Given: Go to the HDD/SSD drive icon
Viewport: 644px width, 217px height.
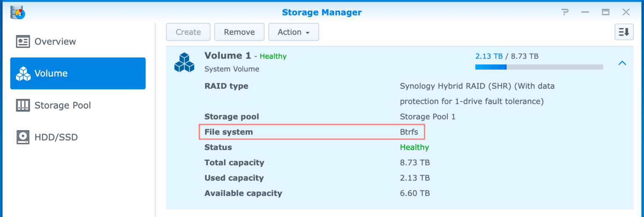Looking at the screenshot, I should click(23, 137).
